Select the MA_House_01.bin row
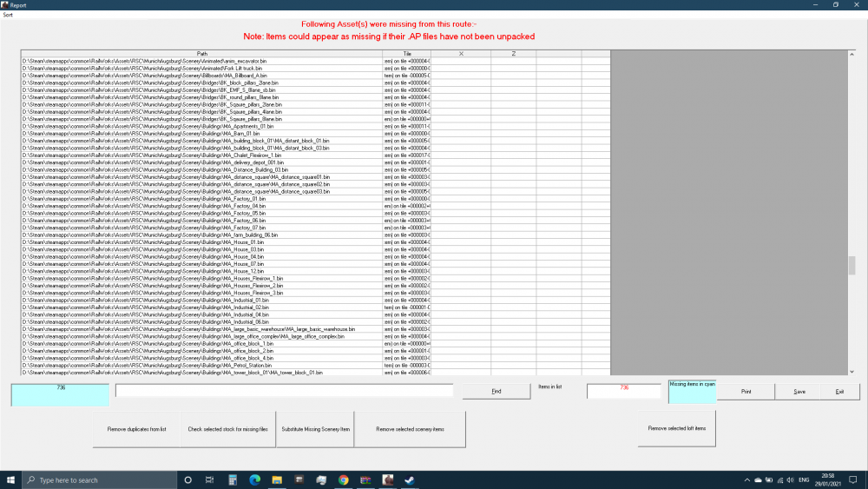 click(316, 242)
